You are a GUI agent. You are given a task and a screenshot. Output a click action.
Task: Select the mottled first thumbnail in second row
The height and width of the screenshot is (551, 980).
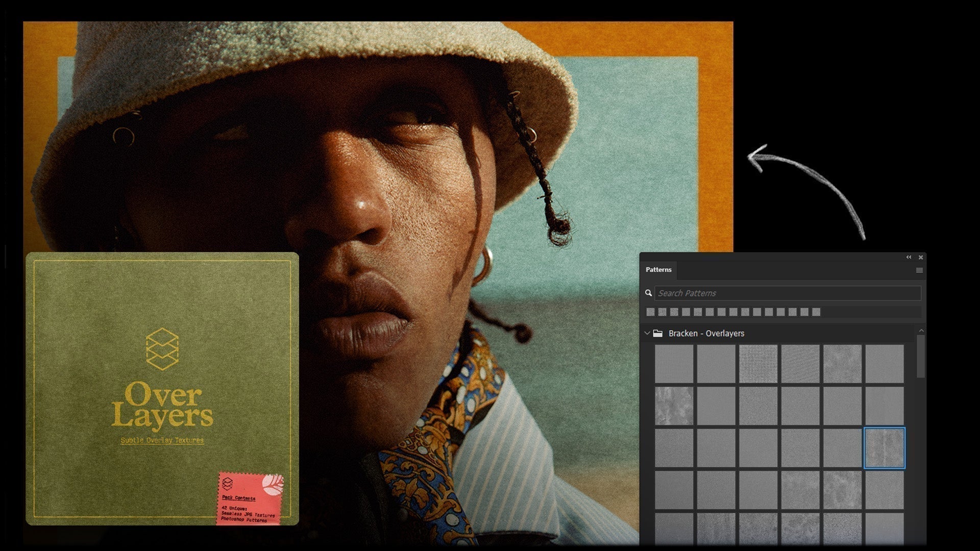[674, 406]
